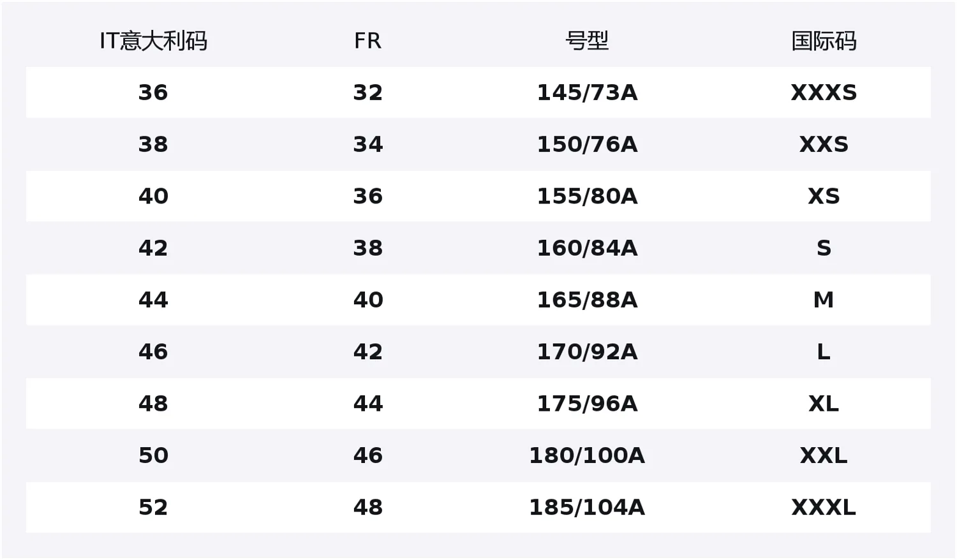This screenshot has height=560, width=957.
Task: Select the 145/73A size cell
Action: 587,92
